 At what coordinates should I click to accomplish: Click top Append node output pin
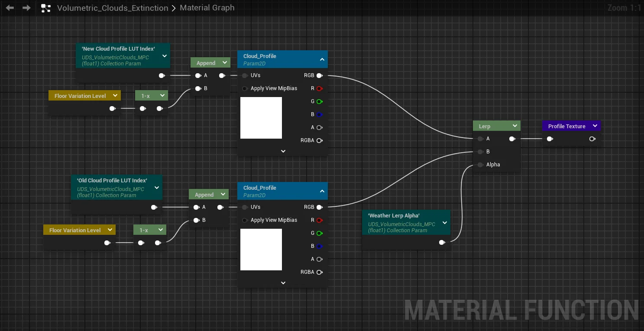[x=222, y=75]
